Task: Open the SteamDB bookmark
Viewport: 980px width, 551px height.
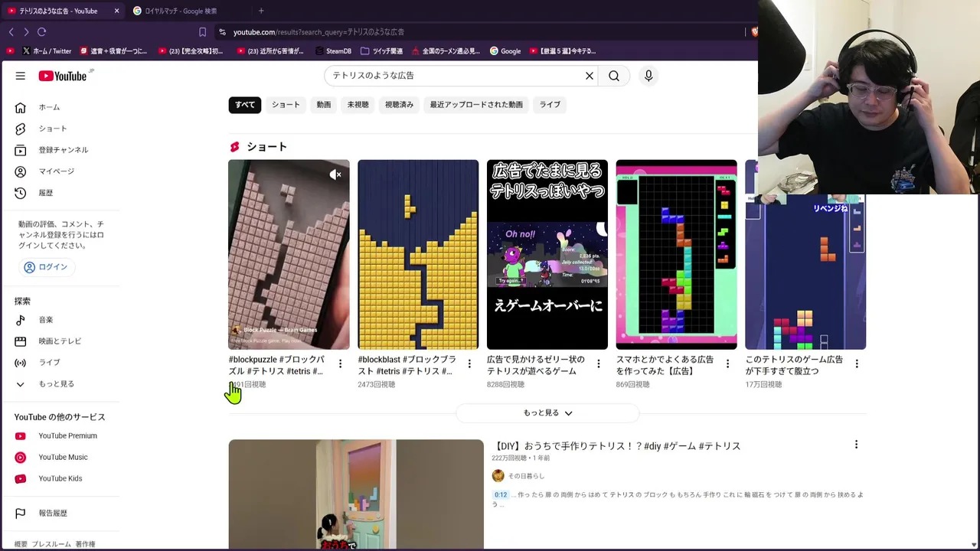Action: (333, 51)
